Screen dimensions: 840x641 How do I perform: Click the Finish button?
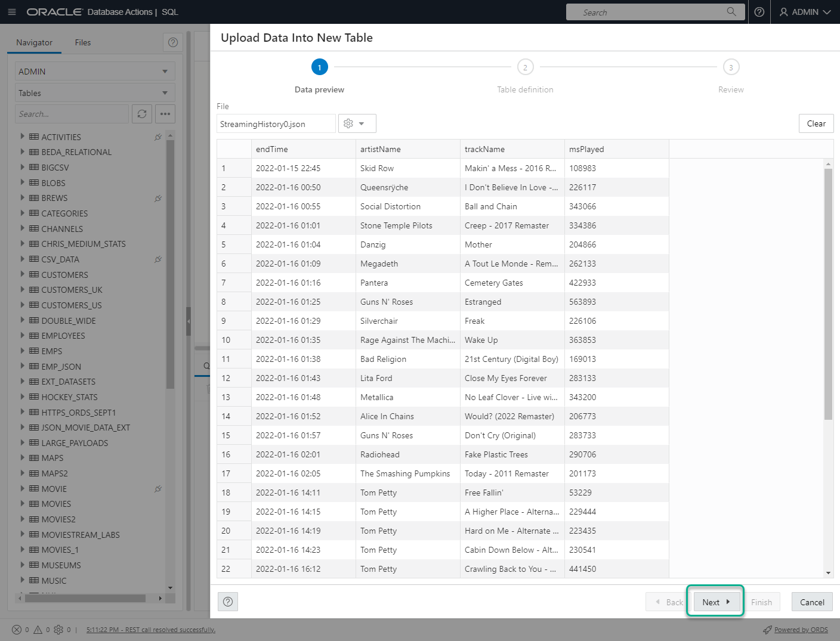[x=761, y=602]
